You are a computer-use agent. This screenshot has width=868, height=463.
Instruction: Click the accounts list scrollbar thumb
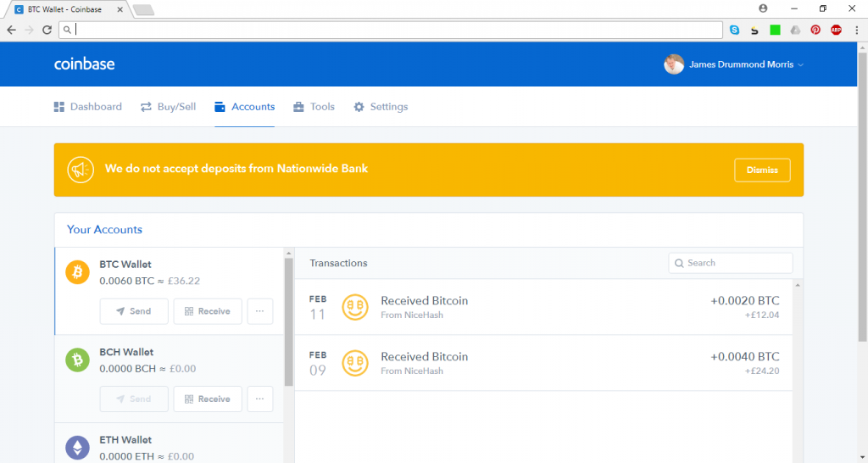pos(288,321)
